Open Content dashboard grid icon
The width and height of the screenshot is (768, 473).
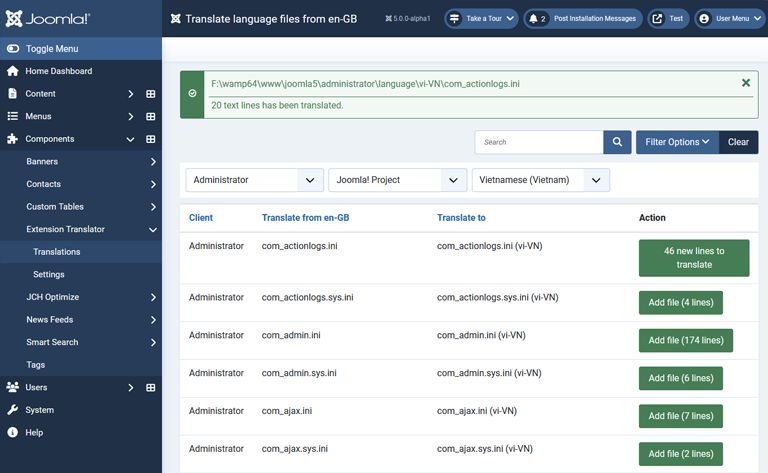(151, 94)
